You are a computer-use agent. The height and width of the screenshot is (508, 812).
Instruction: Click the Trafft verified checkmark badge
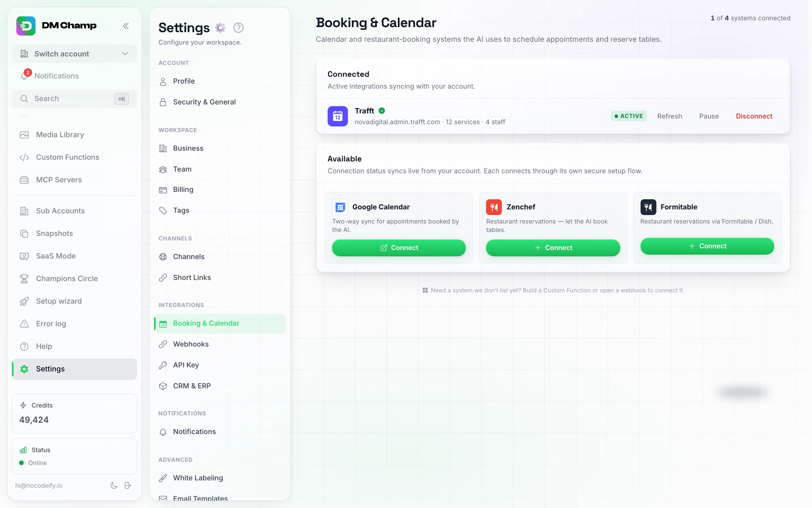point(382,111)
